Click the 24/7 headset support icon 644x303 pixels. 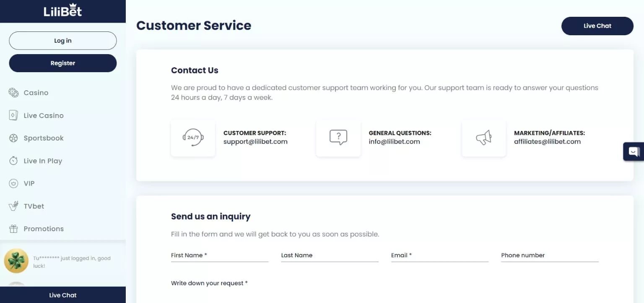click(x=193, y=138)
